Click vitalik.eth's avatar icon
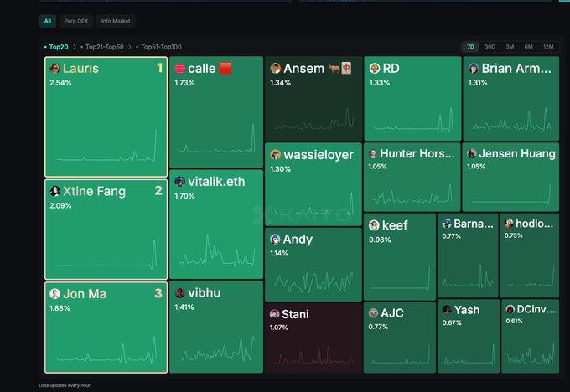The image size is (570, 392). point(180,181)
